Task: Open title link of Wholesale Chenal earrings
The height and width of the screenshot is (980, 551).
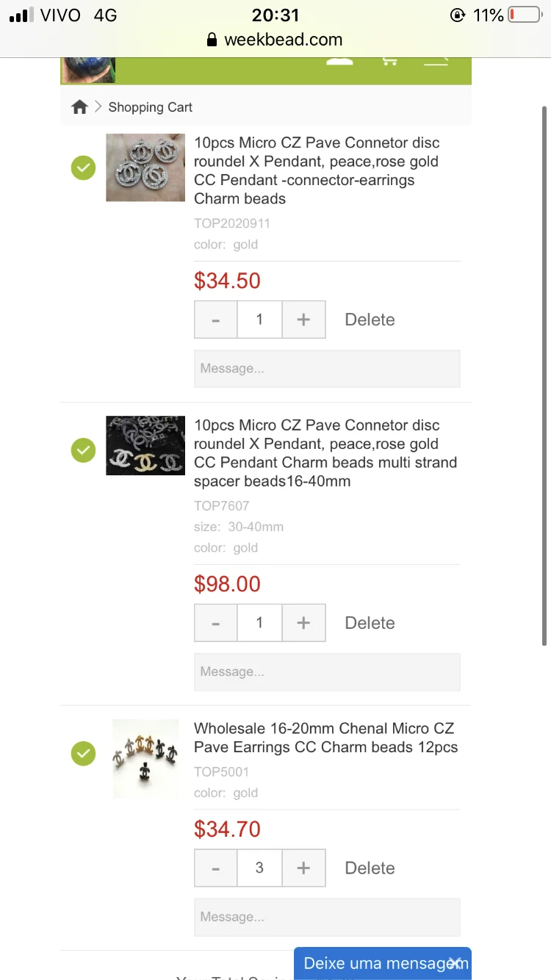Action: (325, 738)
